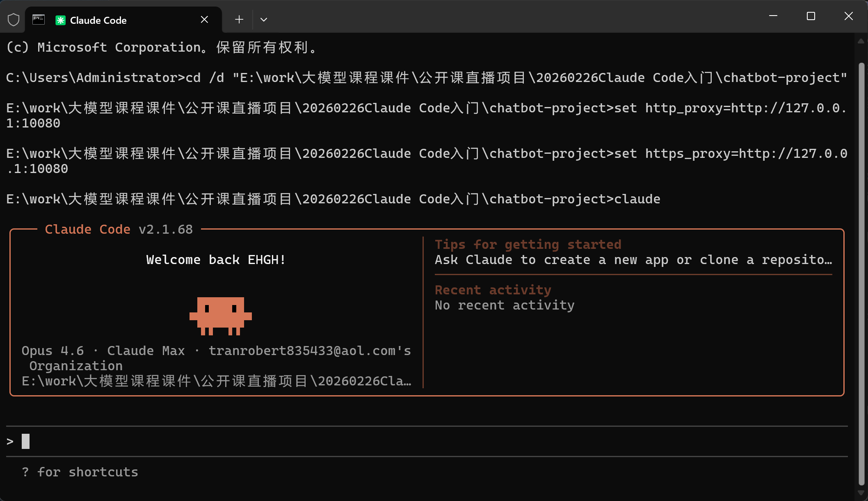Click the scrollbar up arrow
The height and width of the screenshot is (501, 868).
tap(861, 41)
